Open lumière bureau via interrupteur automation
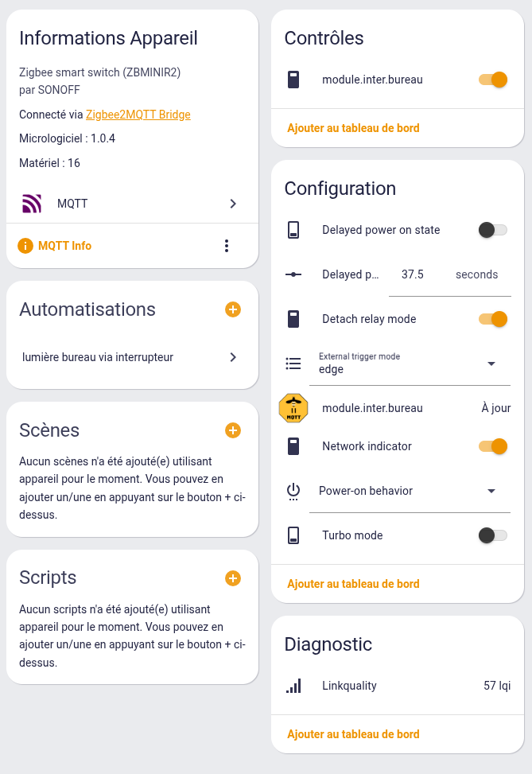532x774 pixels. (132, 357)
